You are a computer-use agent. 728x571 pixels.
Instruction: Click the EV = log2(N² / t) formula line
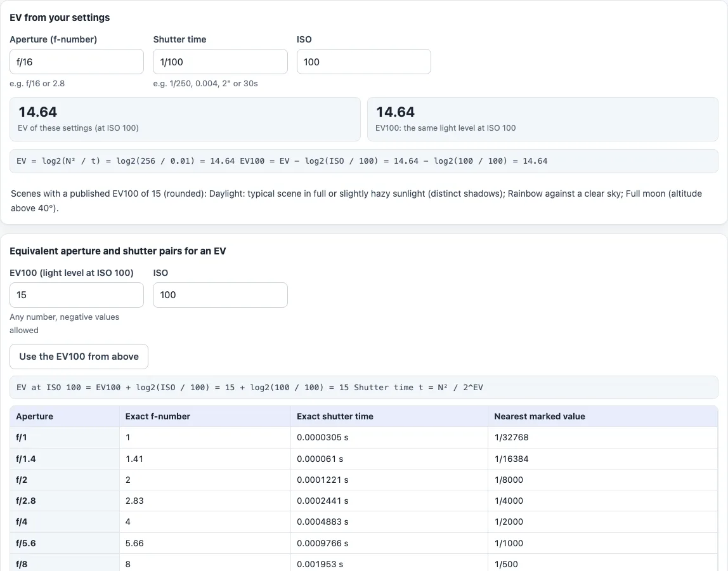click(x=363, y=161)
